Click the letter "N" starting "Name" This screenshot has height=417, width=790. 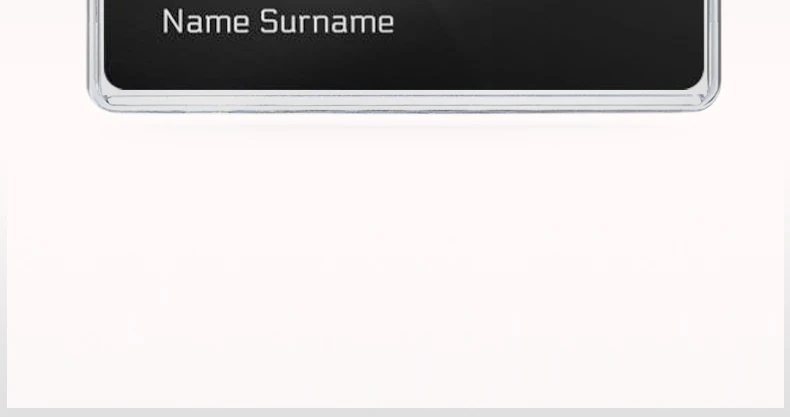[x=171, y=22]
